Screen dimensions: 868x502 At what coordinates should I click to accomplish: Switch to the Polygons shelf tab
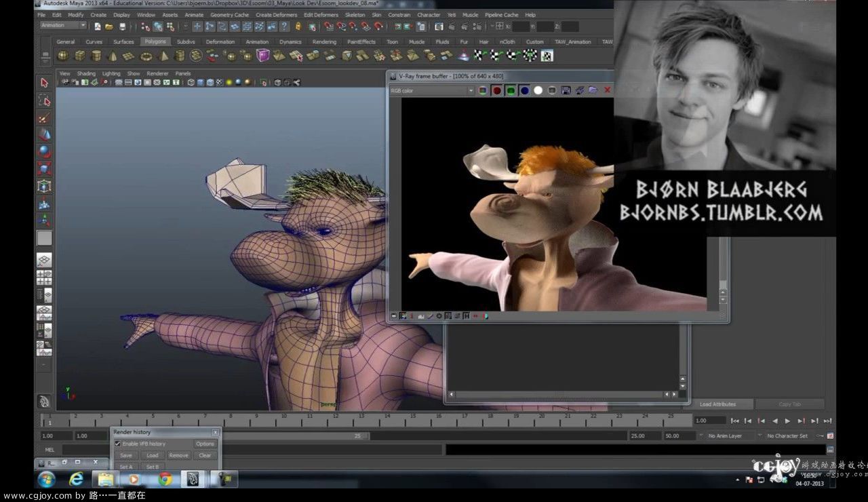coord(155,41)
